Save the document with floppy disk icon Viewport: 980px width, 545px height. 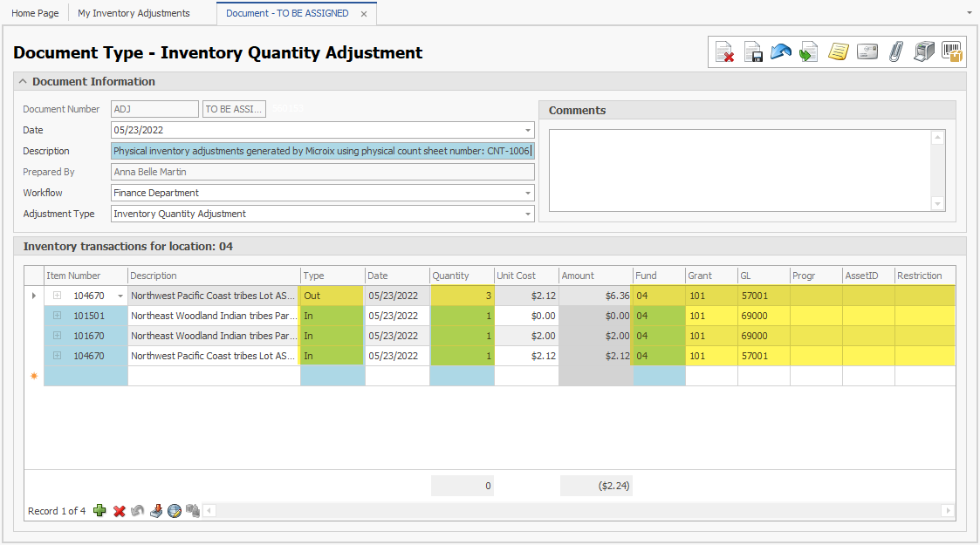pos(753,52)
